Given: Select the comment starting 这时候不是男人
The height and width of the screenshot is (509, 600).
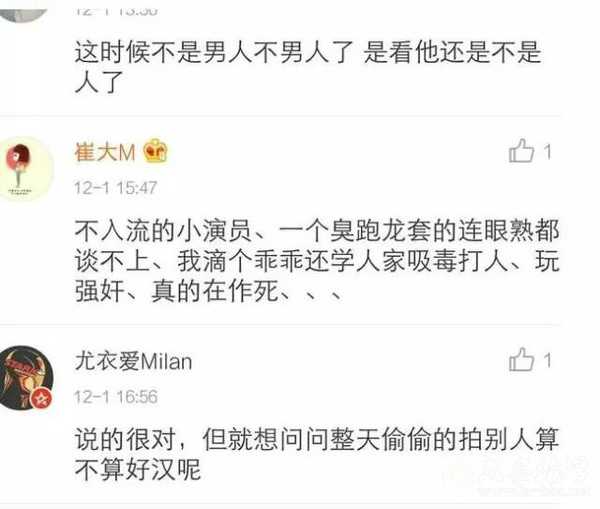Looking at the screenshot, I should [x=308, y=67].
